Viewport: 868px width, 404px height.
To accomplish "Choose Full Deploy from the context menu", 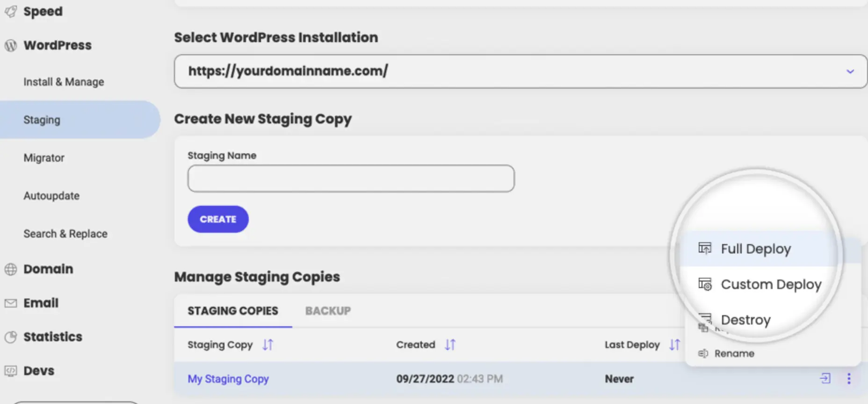I will click(x=755, y=249).
